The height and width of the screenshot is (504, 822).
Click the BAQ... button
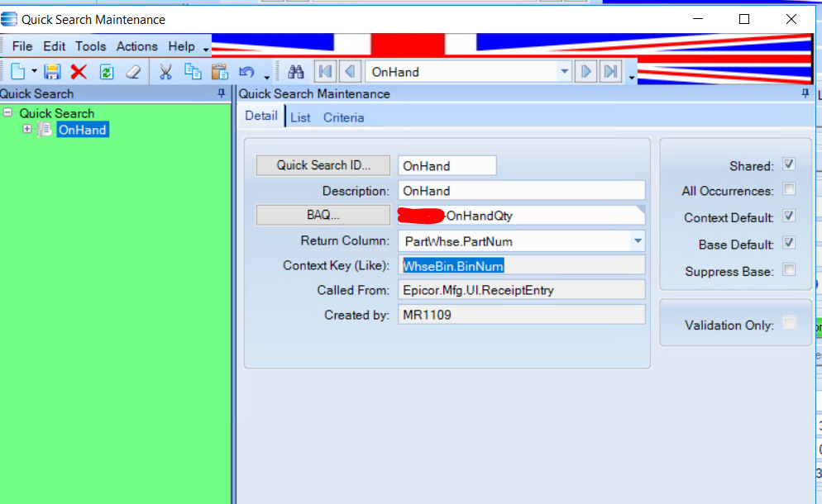[323, 215]
